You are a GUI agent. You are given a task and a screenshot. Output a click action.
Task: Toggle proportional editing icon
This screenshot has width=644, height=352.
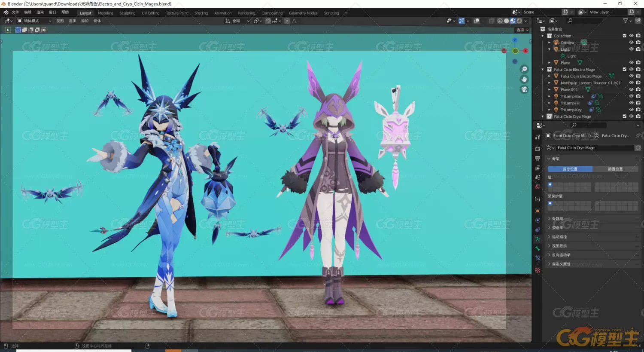[x=287, y=21]
